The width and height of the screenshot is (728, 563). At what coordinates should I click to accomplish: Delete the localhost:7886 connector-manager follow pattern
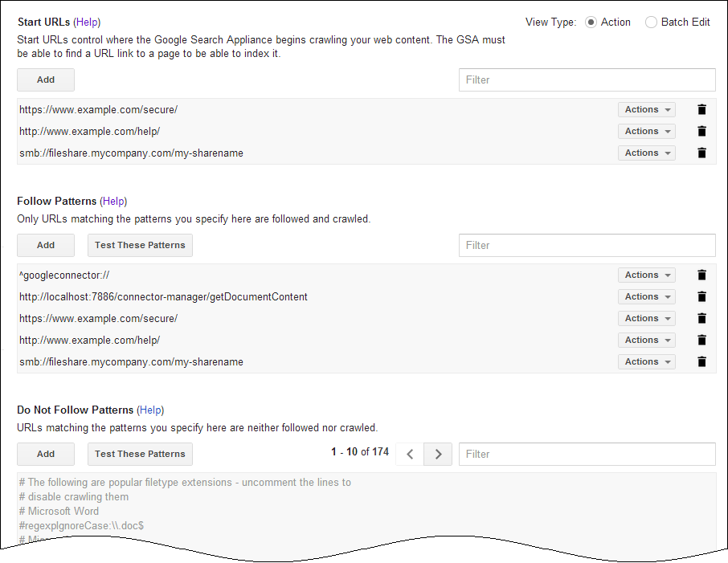click(x=701, y=297)
